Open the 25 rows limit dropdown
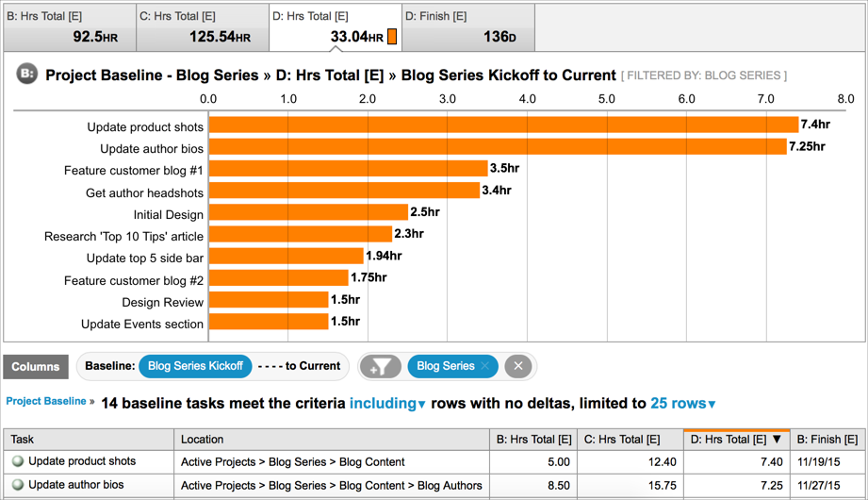868x500 pixels. pyautogui.click(x=682, y=404)
